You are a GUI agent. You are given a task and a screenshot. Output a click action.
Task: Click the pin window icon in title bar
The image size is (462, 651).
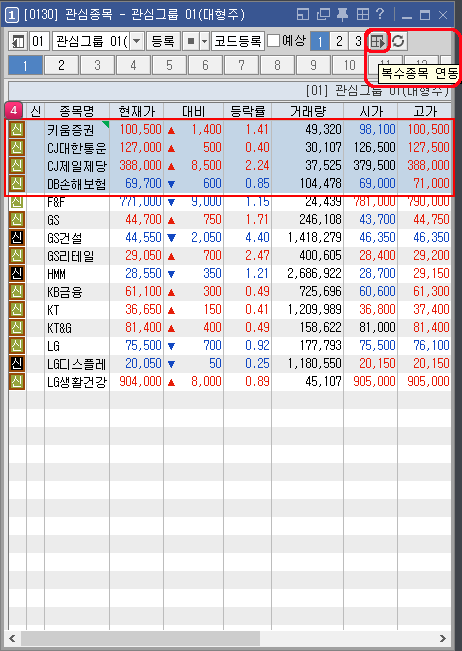[342, 15]
